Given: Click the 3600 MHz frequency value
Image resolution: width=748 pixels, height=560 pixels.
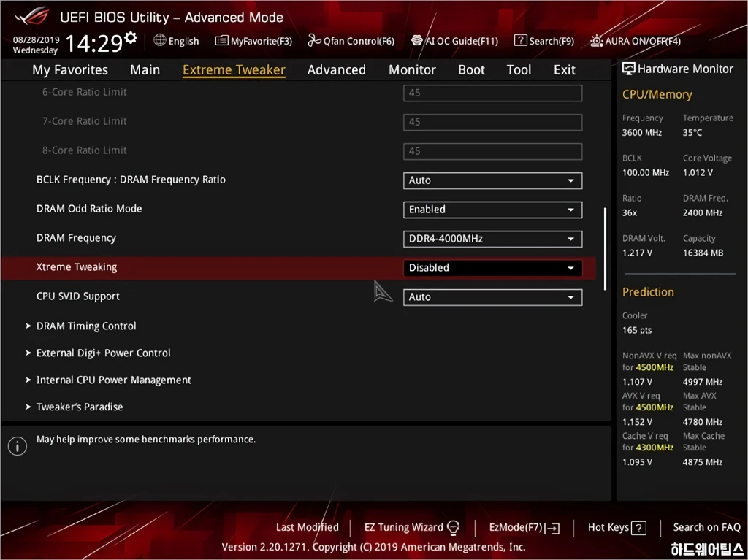Looking at the screenshot, I should pos(641,133).
